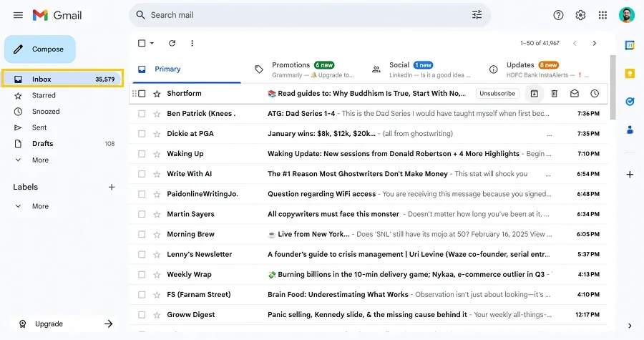644x340 pixels.
Task: Select the Ben Patrick email checkbox
Action: click(142, 114)
